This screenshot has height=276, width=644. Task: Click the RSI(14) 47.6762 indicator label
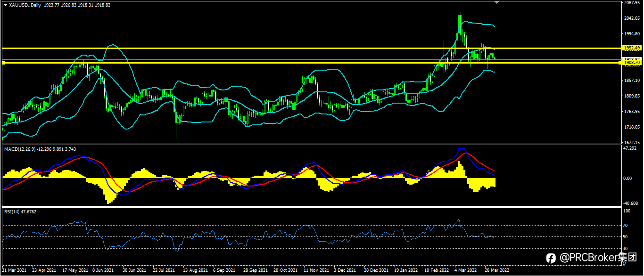[x=20, y=212]
